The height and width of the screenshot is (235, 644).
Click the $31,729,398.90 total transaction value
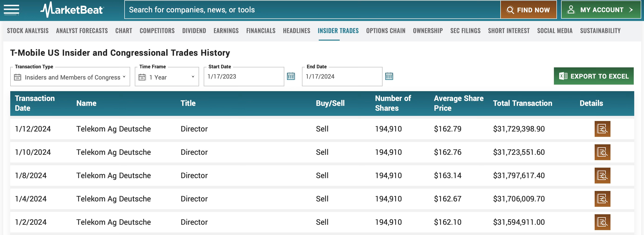pos(519,129)
